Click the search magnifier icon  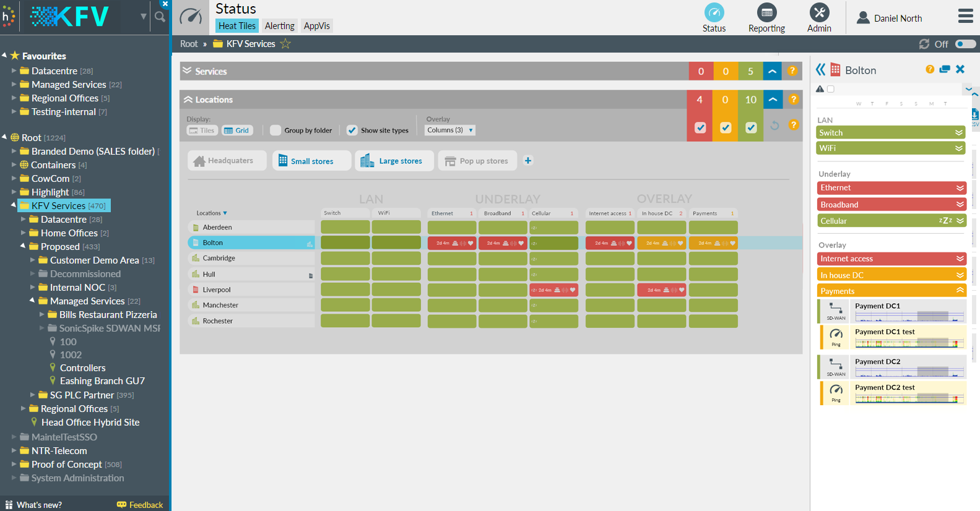tap(160, 17)
